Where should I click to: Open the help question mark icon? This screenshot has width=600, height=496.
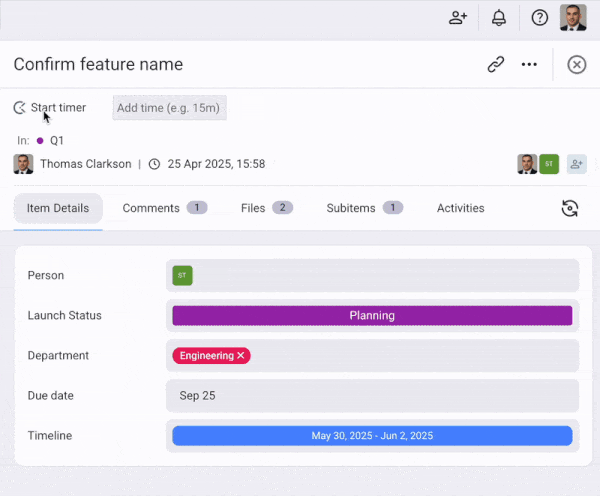[x=540, y=18]
